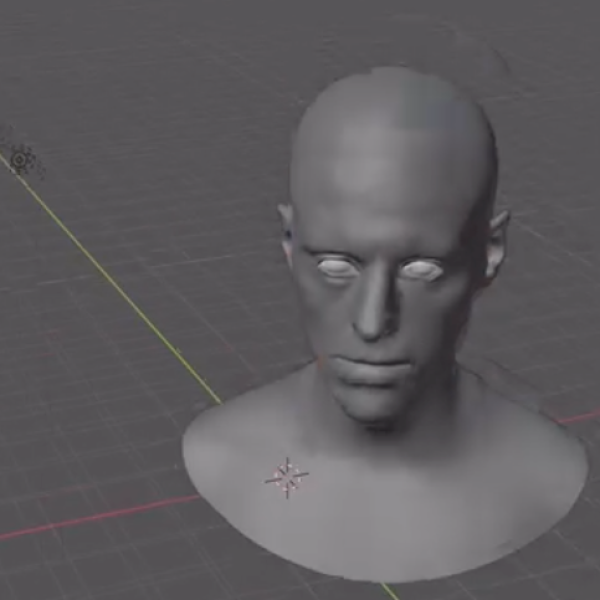Click the 3D cursor on the bust's chest

(287, 477)
